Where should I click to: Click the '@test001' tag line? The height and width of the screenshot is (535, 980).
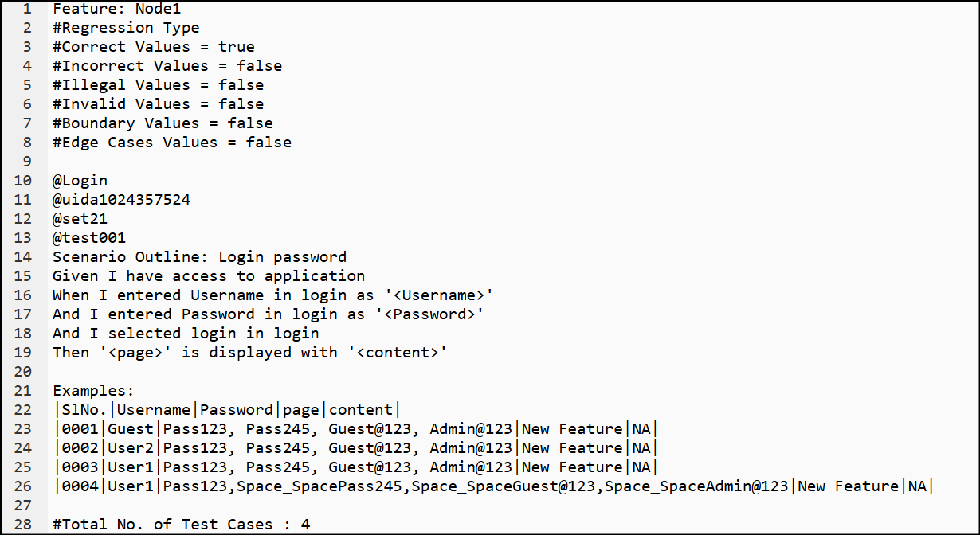pos(89,238)
